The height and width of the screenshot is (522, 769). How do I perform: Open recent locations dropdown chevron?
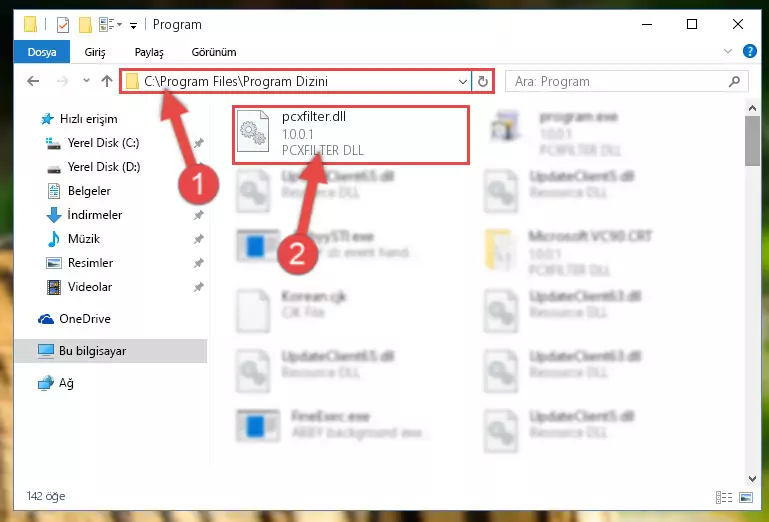coord(86,80)
